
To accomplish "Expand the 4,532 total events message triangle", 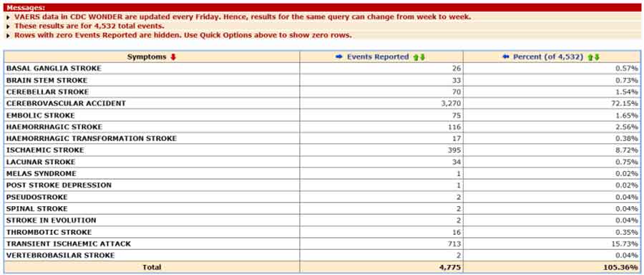I will (x=8, y=26).
